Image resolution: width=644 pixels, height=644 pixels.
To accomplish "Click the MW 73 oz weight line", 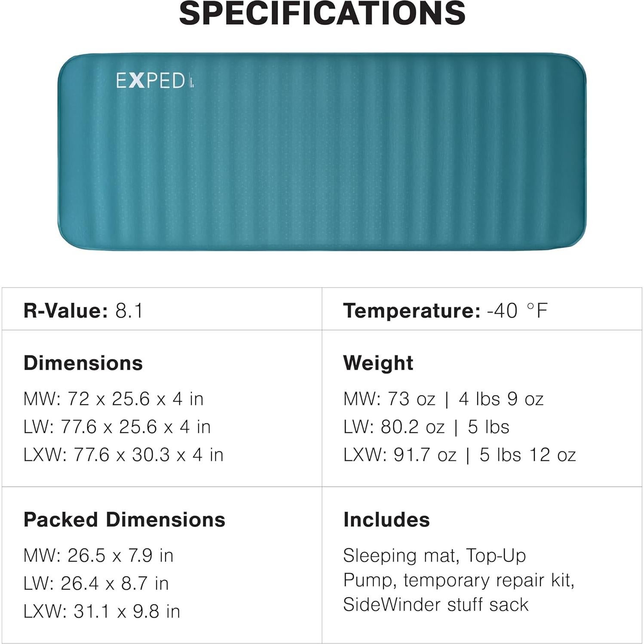I will (x=443, y=399).
